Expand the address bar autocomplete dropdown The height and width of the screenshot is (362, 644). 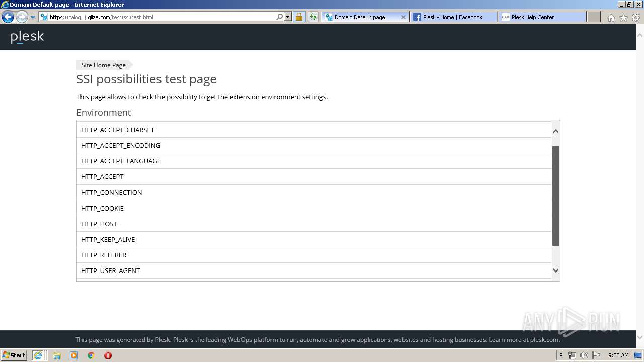[288, 17]
